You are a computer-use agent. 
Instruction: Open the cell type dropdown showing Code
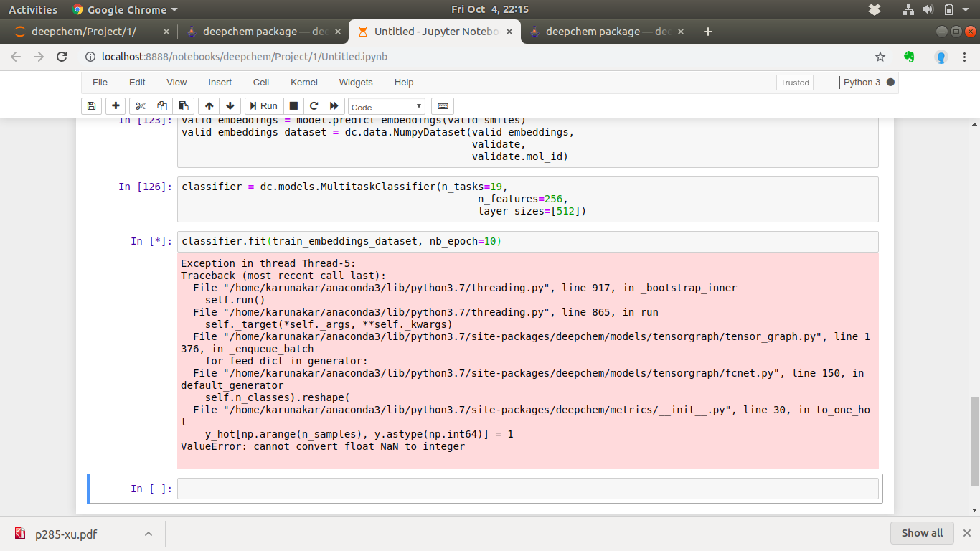click(386, 105)
